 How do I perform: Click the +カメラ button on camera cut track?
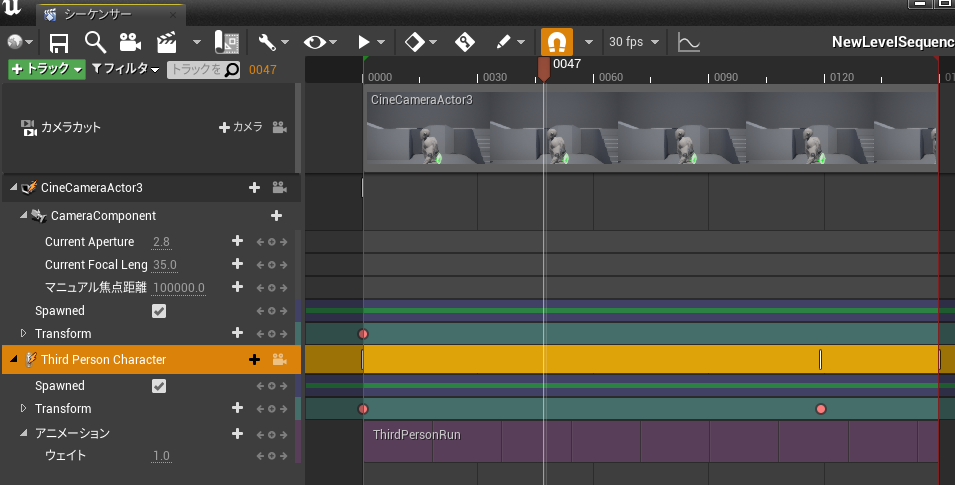[241, 127]
